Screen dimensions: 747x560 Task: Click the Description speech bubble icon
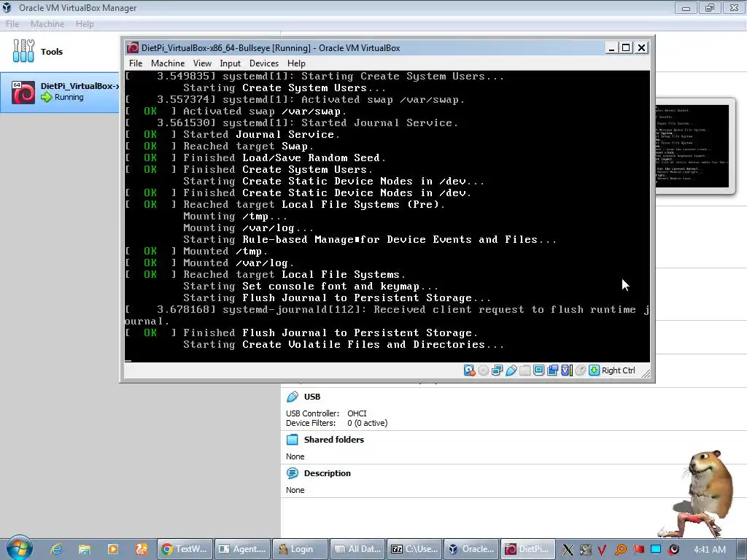coord(292,473)
